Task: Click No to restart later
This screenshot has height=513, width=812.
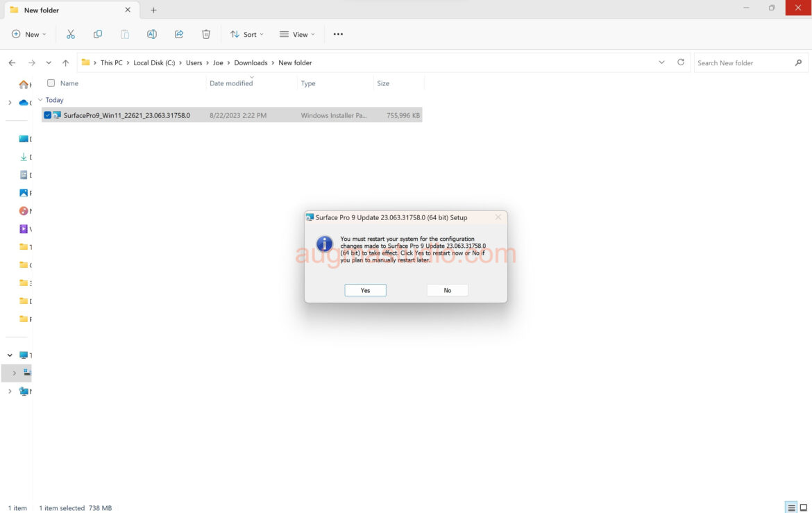Action: [448, 290]
